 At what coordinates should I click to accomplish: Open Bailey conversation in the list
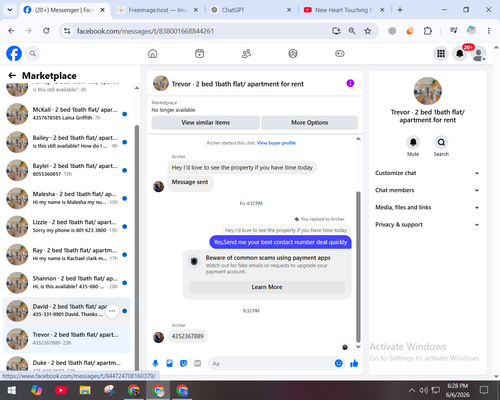pos(67,142)
